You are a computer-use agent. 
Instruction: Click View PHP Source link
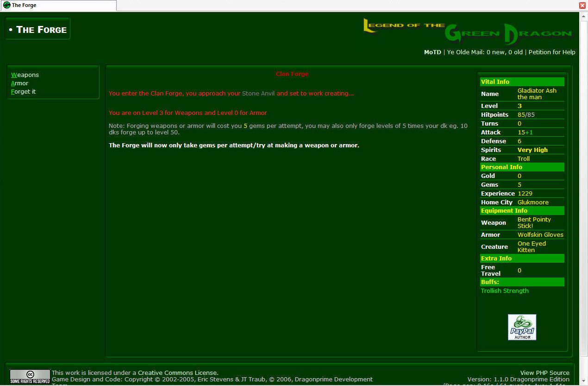pyautogui.click(x=544, y=373)
